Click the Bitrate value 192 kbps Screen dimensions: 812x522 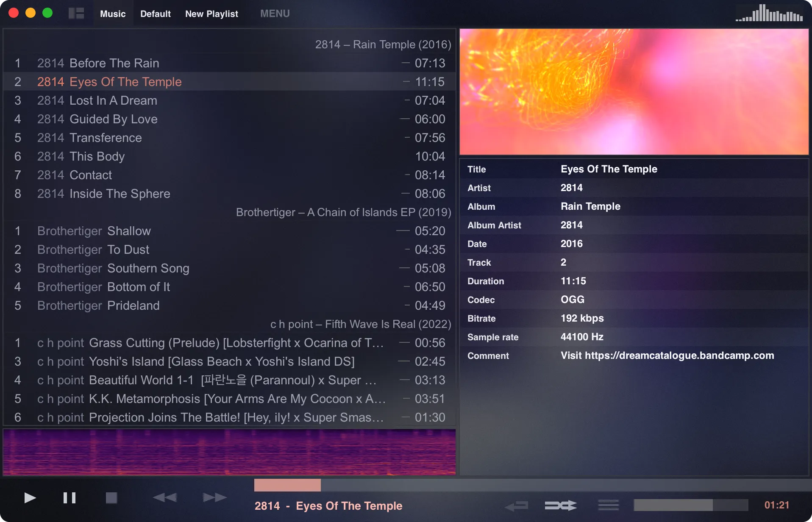pyautogui.click(x=582, y=318)
